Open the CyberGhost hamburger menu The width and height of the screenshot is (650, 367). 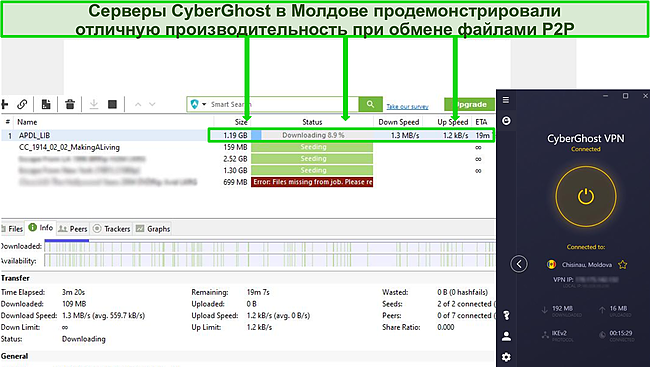tap(506, 100)
